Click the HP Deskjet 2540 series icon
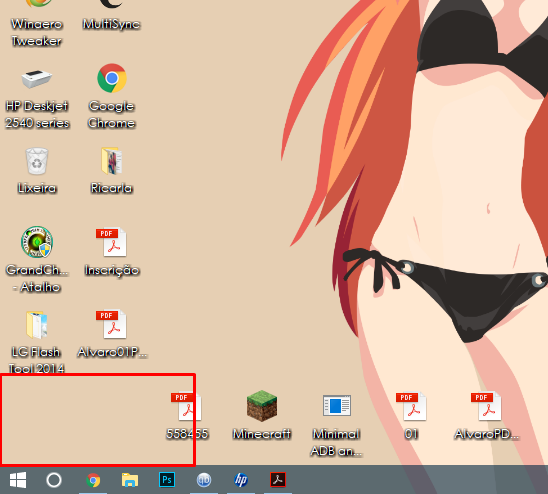Viewport: 548px width, 494px height. 37,98
